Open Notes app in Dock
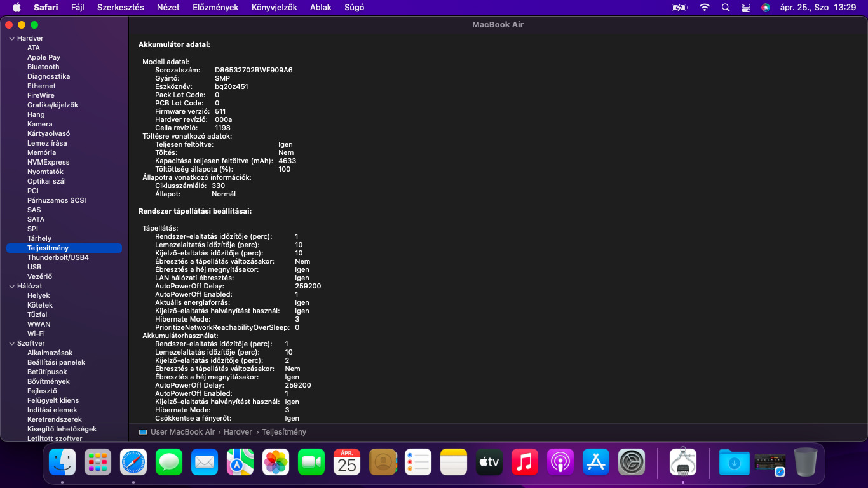This screenshot has height=488, width=868. pos(454,462)
